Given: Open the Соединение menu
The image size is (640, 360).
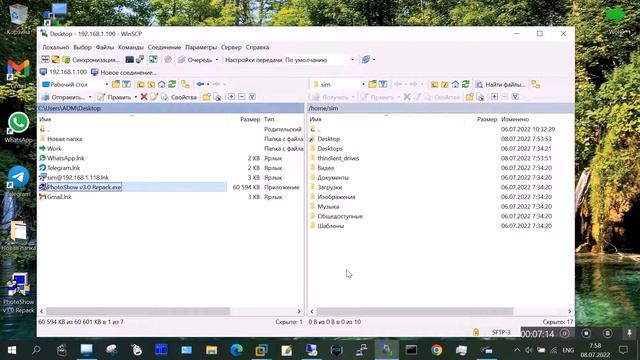Looking at the screenshot, I should pos(164,47).
